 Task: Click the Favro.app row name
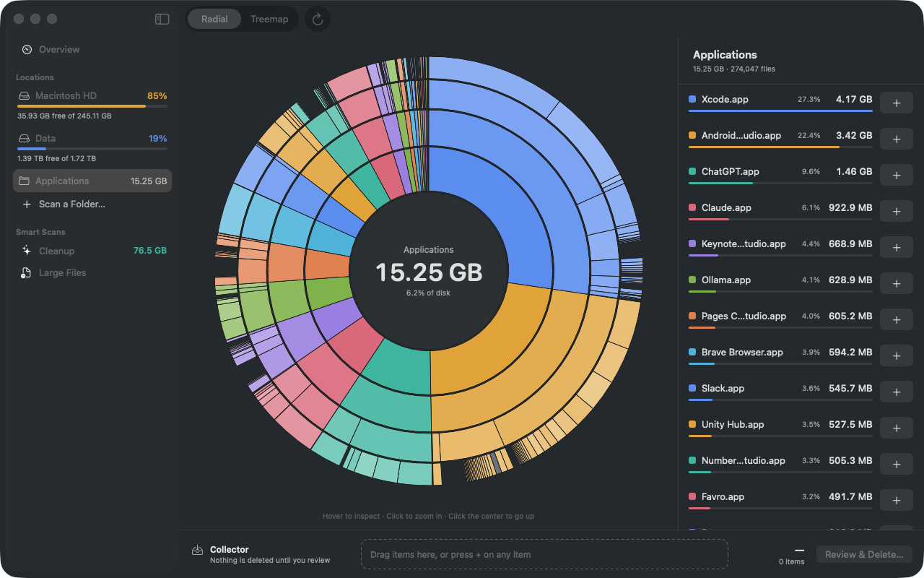pyautogui.click(x=723, y=496)
